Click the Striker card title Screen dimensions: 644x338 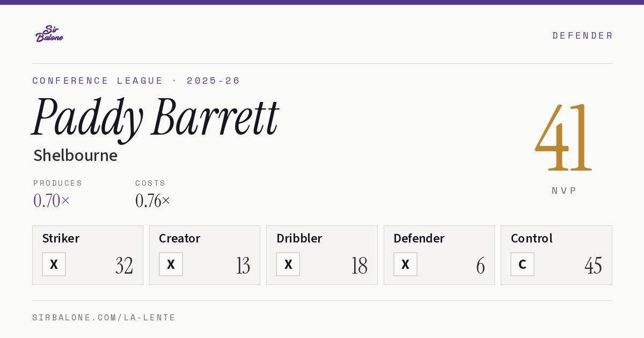(61, 238)
